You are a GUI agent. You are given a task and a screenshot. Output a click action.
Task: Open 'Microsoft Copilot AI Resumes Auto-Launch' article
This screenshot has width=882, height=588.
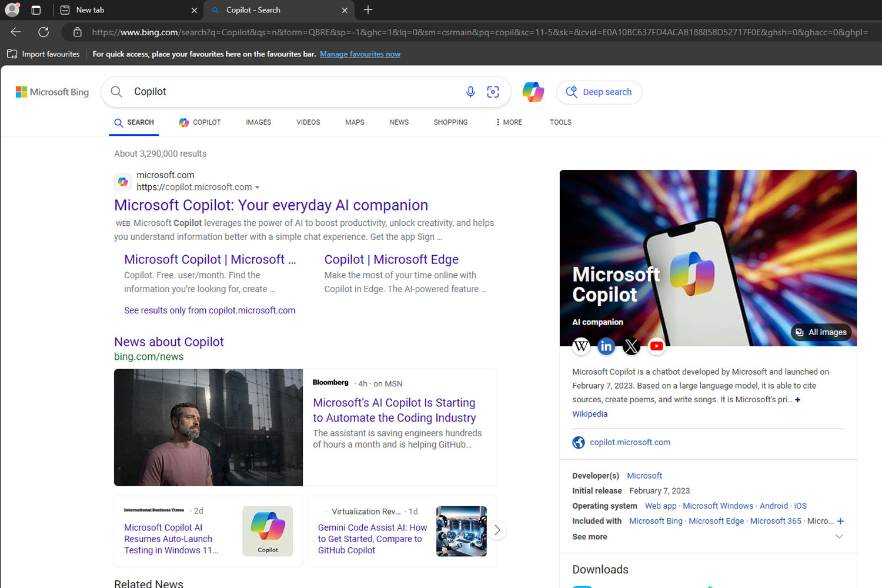[171, 539]
